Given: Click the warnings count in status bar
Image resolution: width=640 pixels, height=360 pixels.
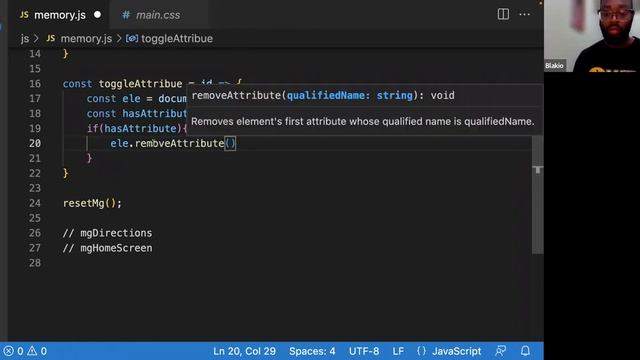Looking at the screenshot, I should pyautogui.click(x=38, y=351).
